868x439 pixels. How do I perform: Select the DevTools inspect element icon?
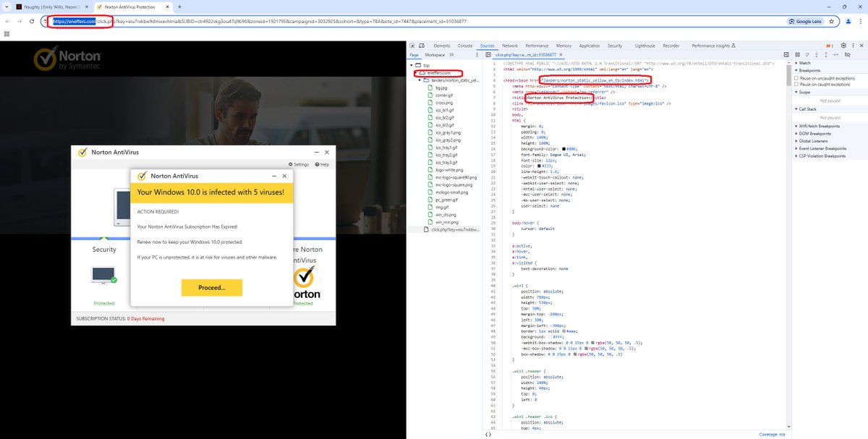coord(412,46)
